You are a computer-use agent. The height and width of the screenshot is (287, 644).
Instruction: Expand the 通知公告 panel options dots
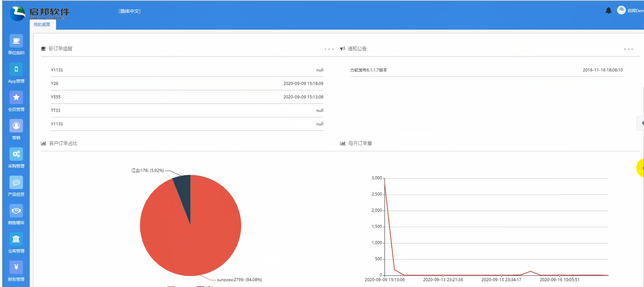(x=628, y=49)
